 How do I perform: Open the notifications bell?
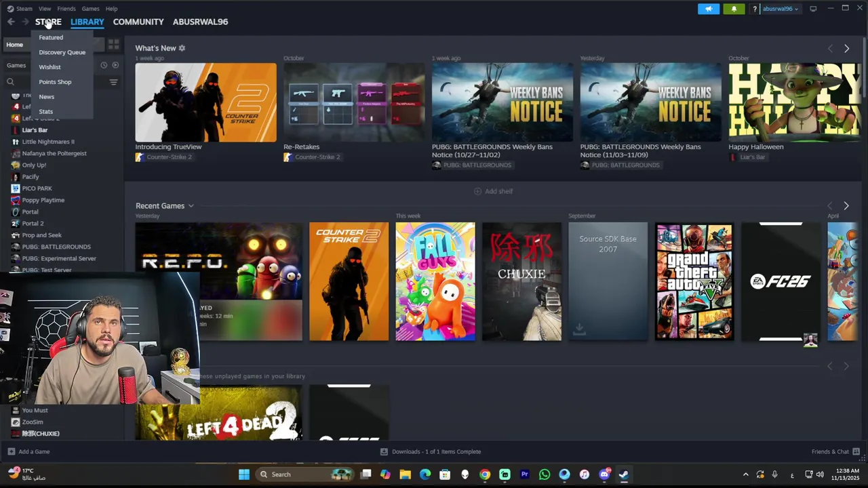point(734,9)
